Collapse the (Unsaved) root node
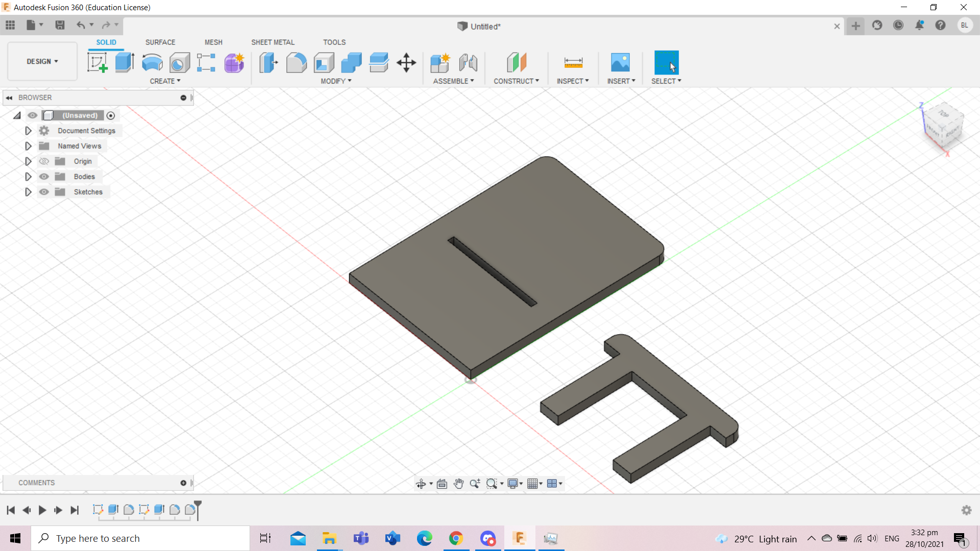The image size is (980, 551). pos(17,115)
